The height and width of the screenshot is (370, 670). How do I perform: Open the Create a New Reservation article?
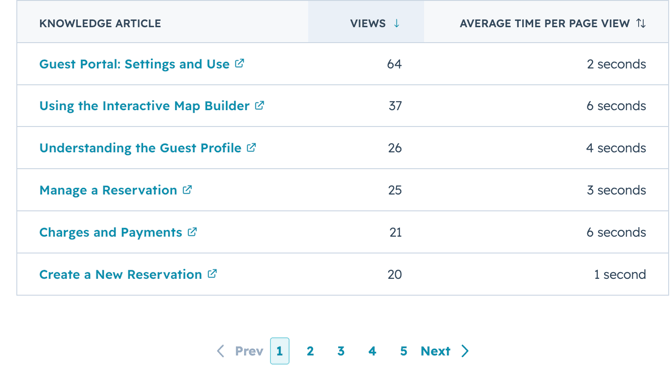tap(120, 274)
